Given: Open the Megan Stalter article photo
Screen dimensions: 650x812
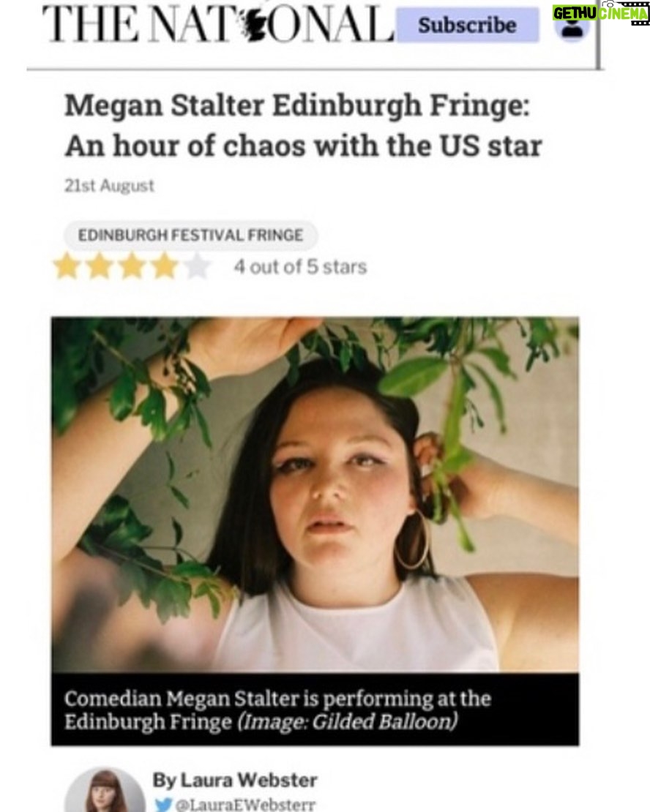Looking at the screenshot, I should coord(315,495).
